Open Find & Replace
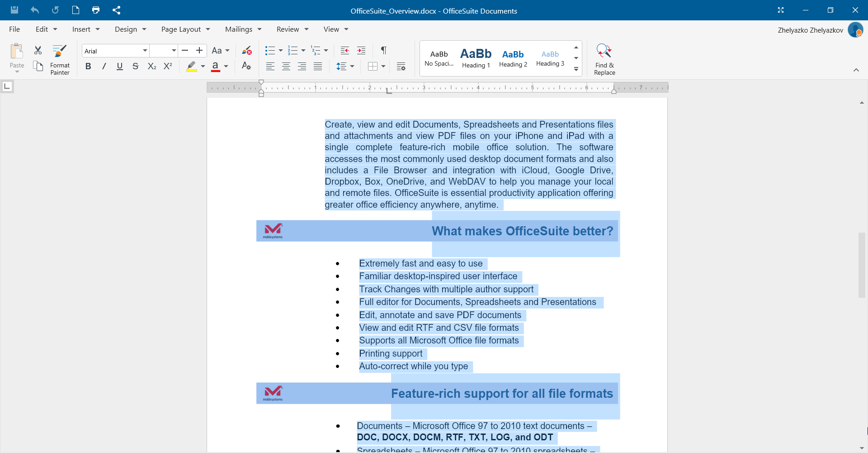868x453 pixels. pos(604,59)
